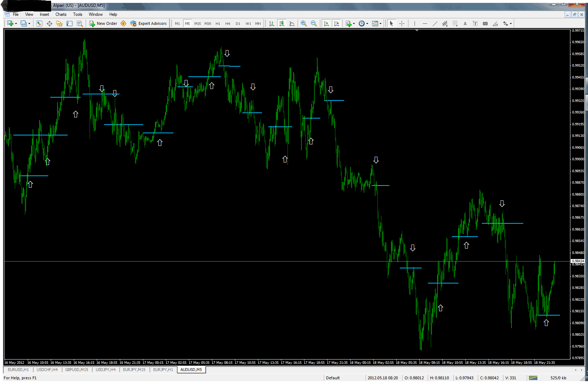The height and width of the screenshot is (384, 588).
Task: Open the Profiles toolbar icon
Action: (x=23, y=23)
